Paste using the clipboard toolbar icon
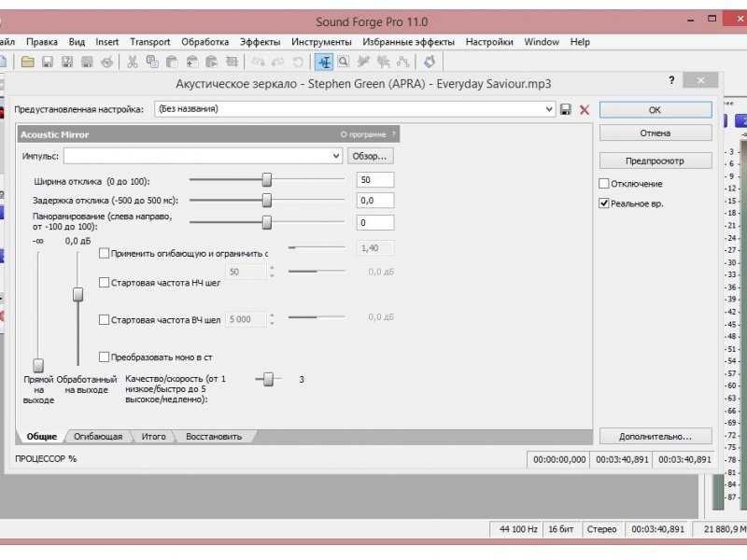This screenshot has height=560, width=747. [172, 62]
